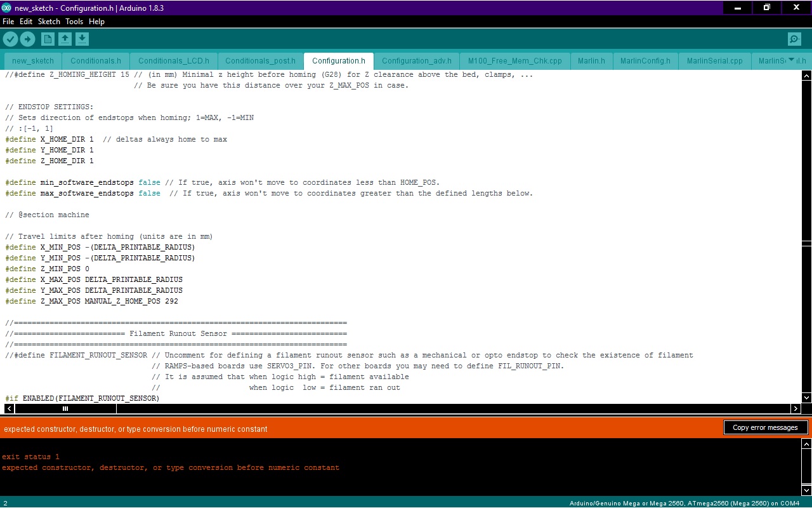Create a new sketch using the document icon

point(48,39)
